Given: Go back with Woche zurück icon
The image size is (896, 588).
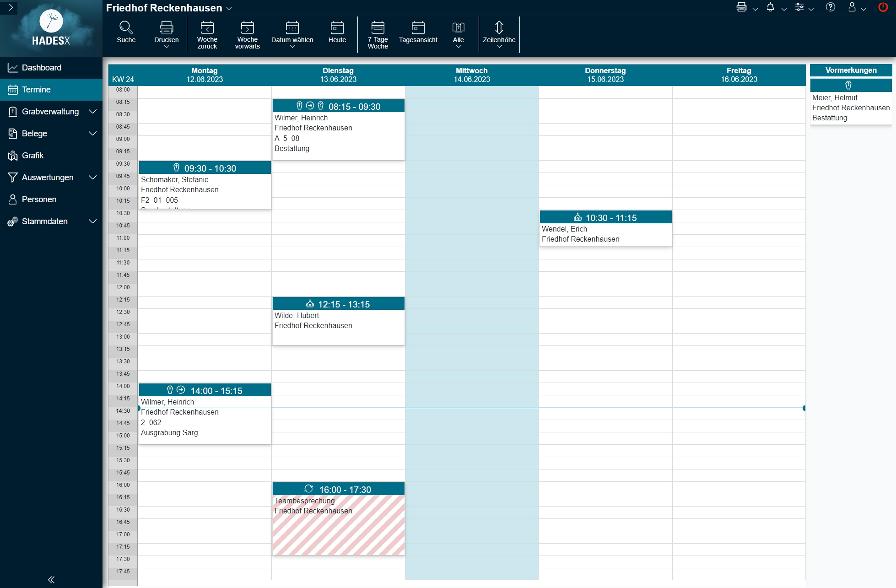Looking at the screenshot, I should 207,28.
